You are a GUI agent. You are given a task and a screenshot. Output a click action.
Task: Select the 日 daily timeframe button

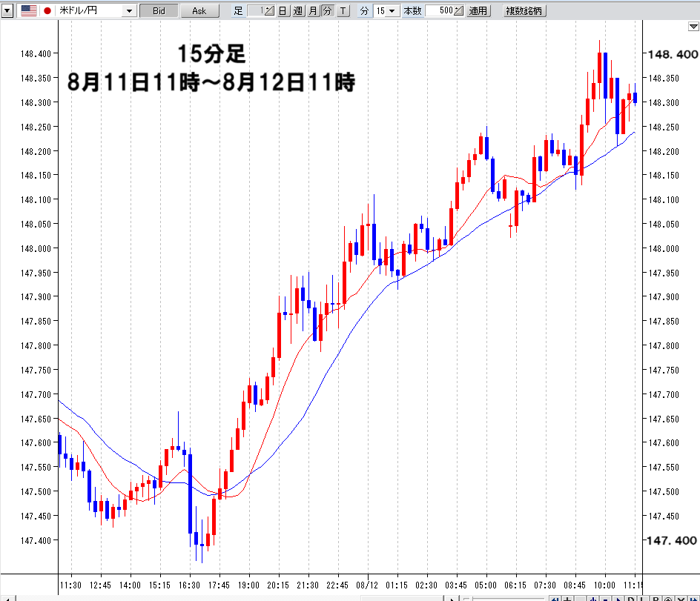click(283, 10)
